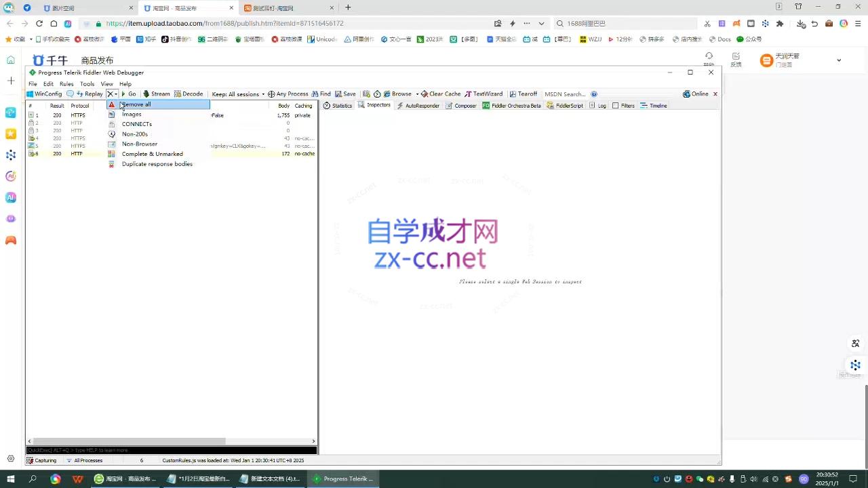The image size is (868, 488).
Task: Open the Rules menu
Action: point(66,83)
